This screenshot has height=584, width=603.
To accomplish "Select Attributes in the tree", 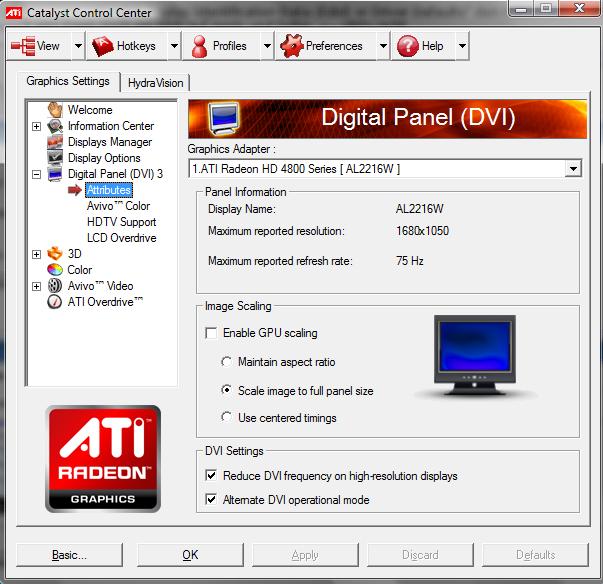I will 109,190.
